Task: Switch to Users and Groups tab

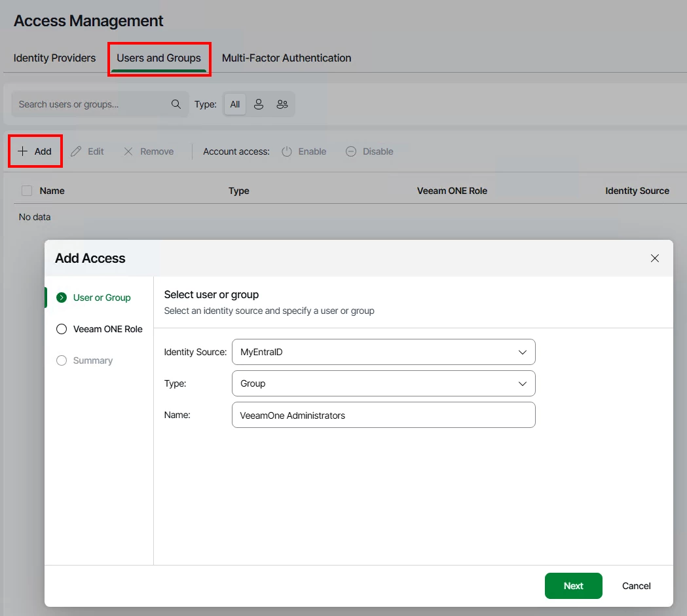Action: [x=158, y=58]
